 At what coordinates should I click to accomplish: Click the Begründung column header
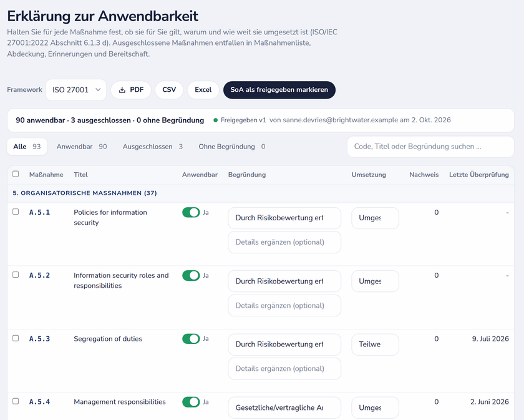(x=247, y=175)
